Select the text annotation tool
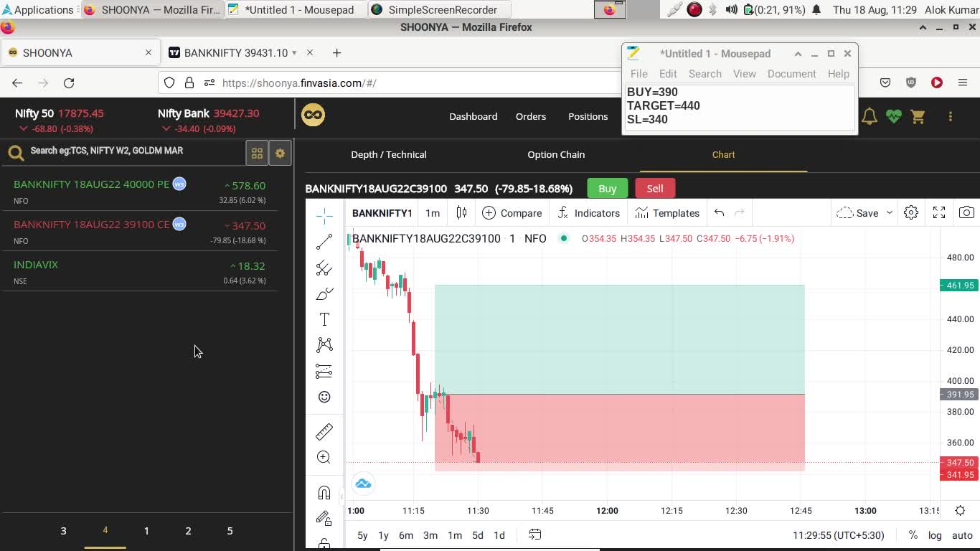Image resolution: width=980 pixels, height=551 pixels. coord(324,319)
